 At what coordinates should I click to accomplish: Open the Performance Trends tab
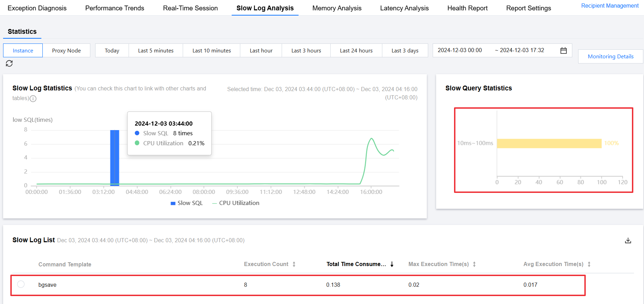coord(115,8)
